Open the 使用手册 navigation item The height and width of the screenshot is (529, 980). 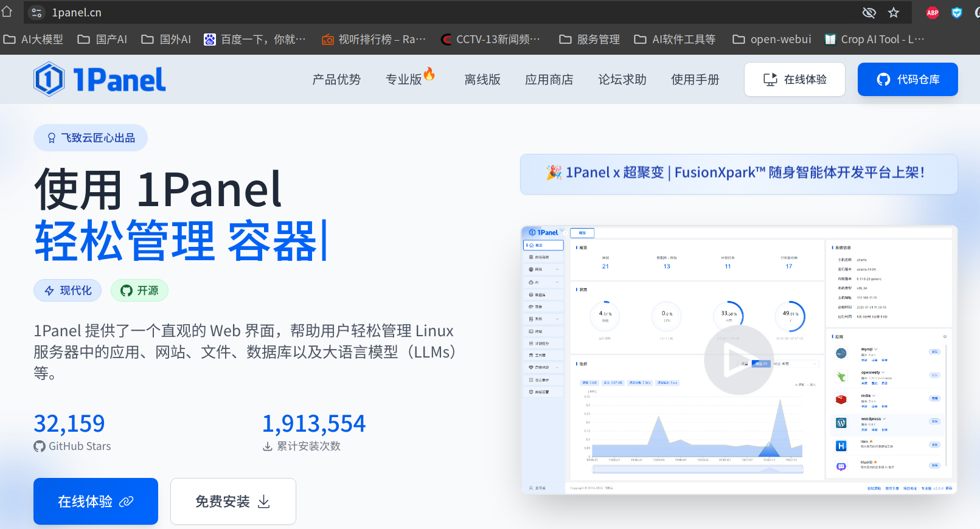click(695, 80)
